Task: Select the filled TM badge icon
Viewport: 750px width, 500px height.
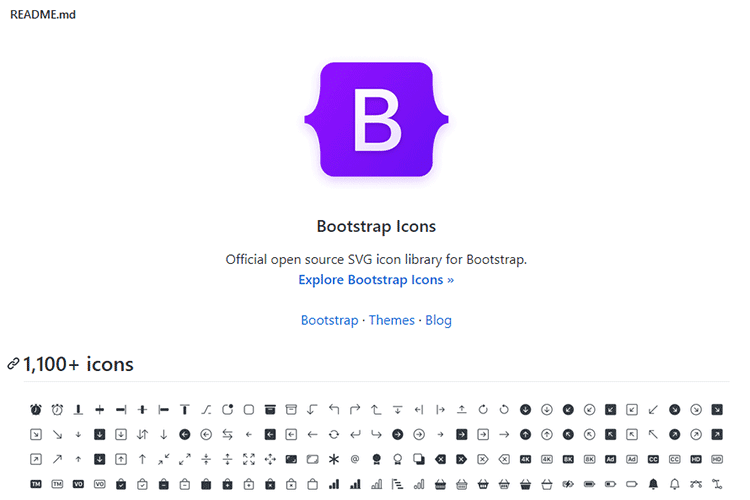Action: pos(36,484)
